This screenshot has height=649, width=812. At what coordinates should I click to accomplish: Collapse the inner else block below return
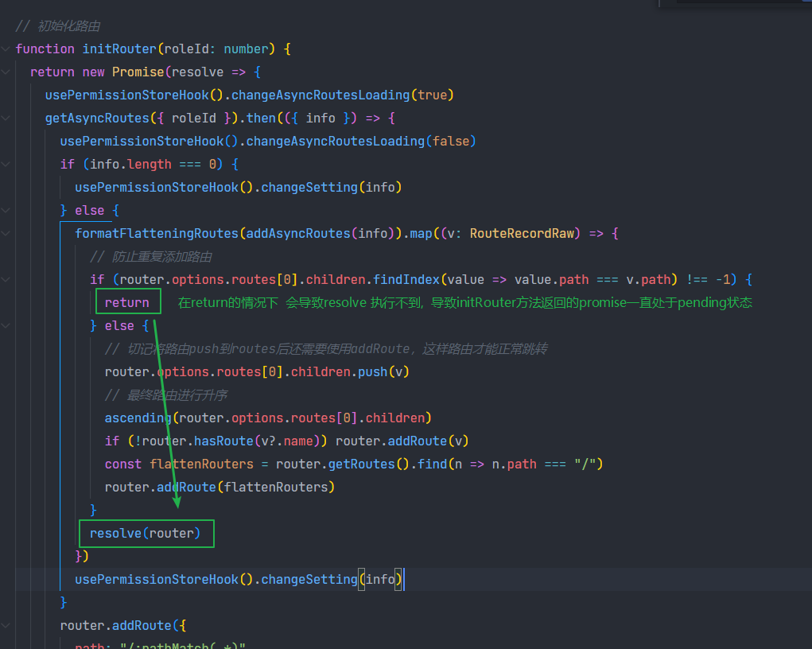click(6, 325)
